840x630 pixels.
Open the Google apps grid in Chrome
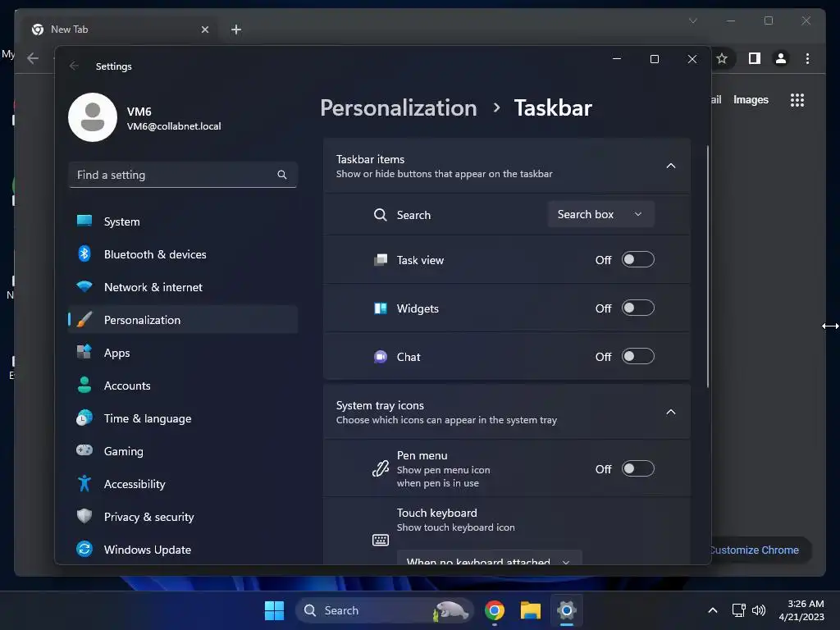pyautogui.click(x=797, y=99)
